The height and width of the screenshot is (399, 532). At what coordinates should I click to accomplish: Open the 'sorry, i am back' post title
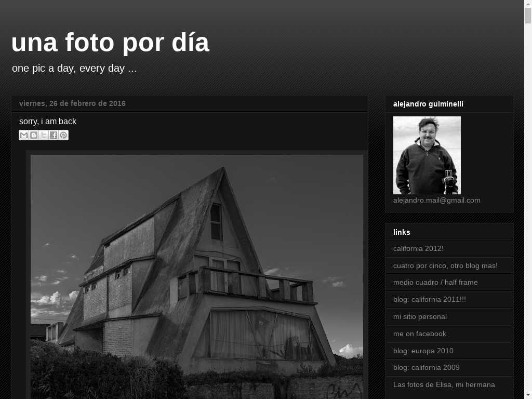pyautogui.click(x=48, y=121)
